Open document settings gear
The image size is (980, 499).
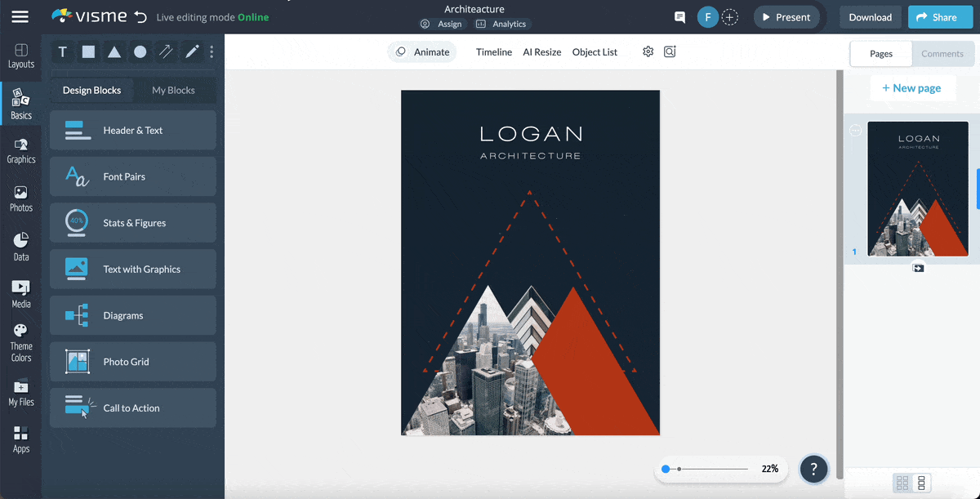[x=648, y=51]
